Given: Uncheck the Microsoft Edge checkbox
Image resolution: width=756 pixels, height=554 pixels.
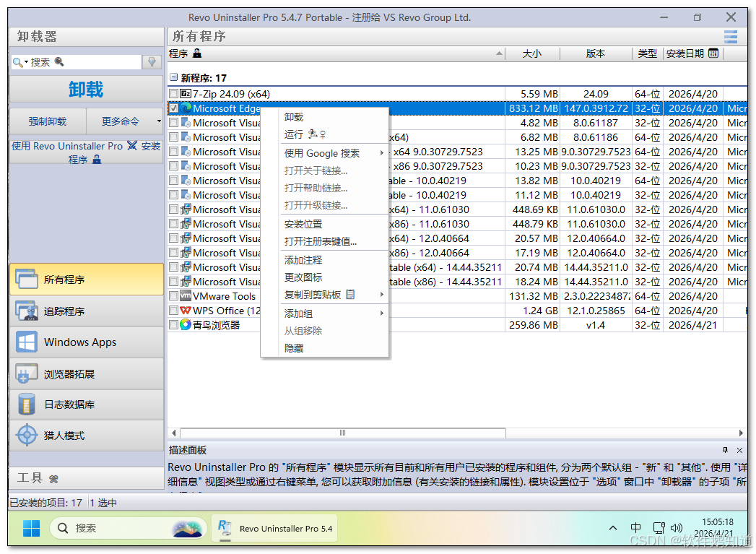Looking at the screenshot, I should (x=173, y=108).
